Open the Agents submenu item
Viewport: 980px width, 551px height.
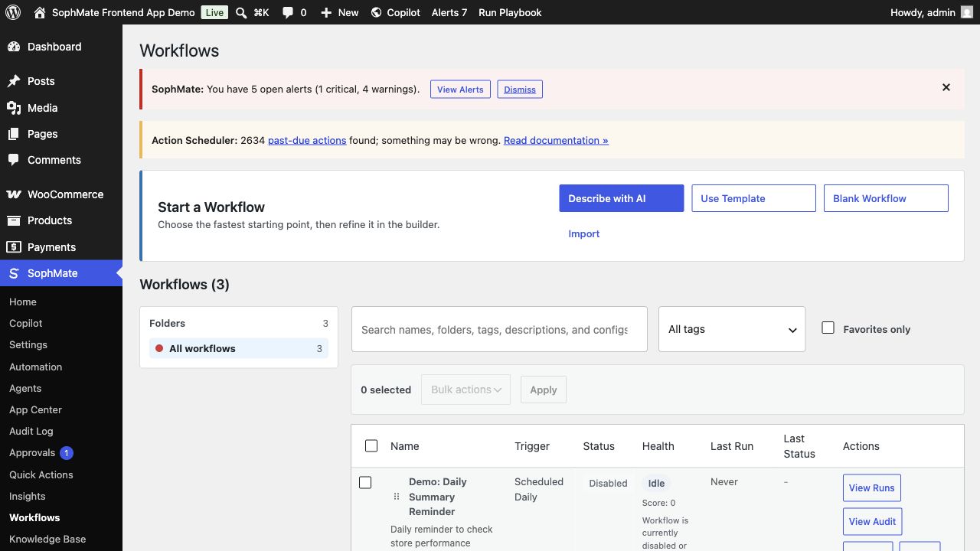[25, 388]
